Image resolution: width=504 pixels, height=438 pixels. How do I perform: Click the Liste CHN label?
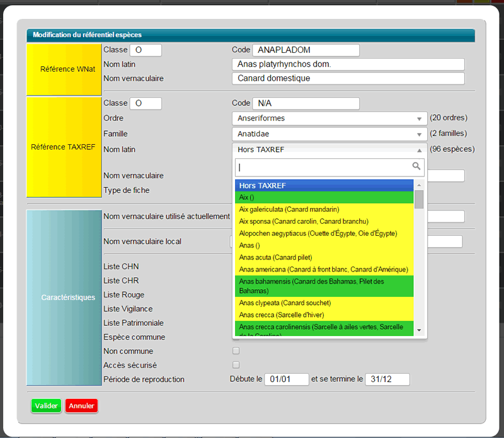121,267
